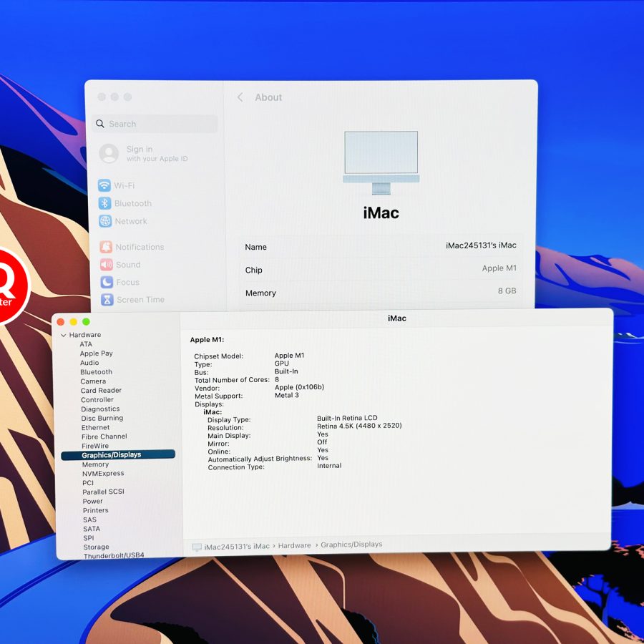Select the highlighted Graphics/Displays row

(118, 454)
